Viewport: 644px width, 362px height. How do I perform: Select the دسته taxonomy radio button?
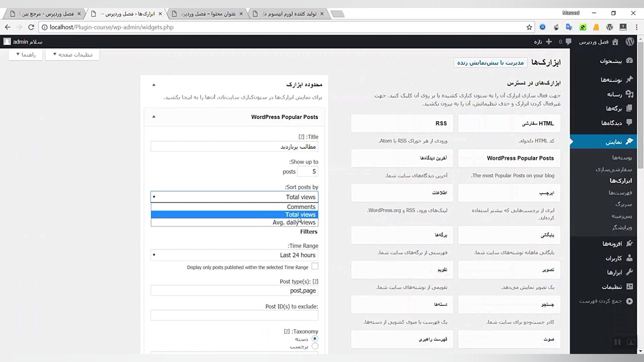coord(315,339)
